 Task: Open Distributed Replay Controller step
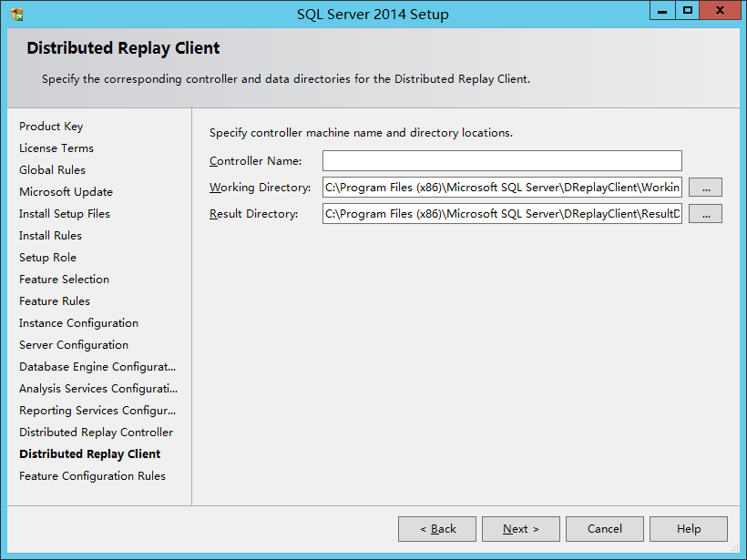pyautogui.click(x=97, y=433)
